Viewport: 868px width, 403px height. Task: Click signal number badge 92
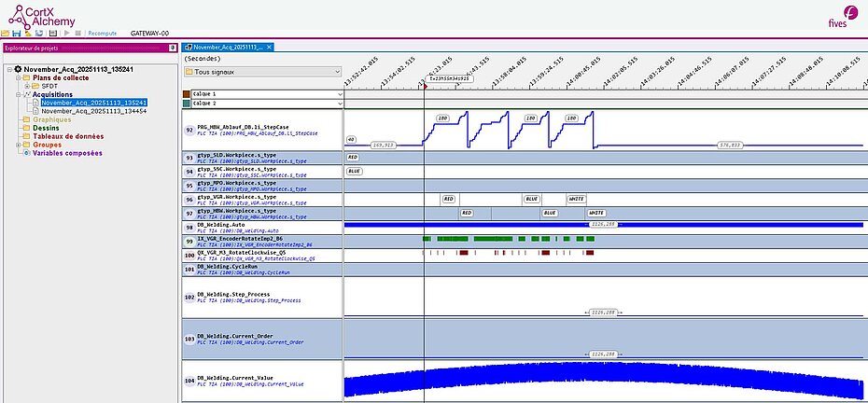coord(189,131)
